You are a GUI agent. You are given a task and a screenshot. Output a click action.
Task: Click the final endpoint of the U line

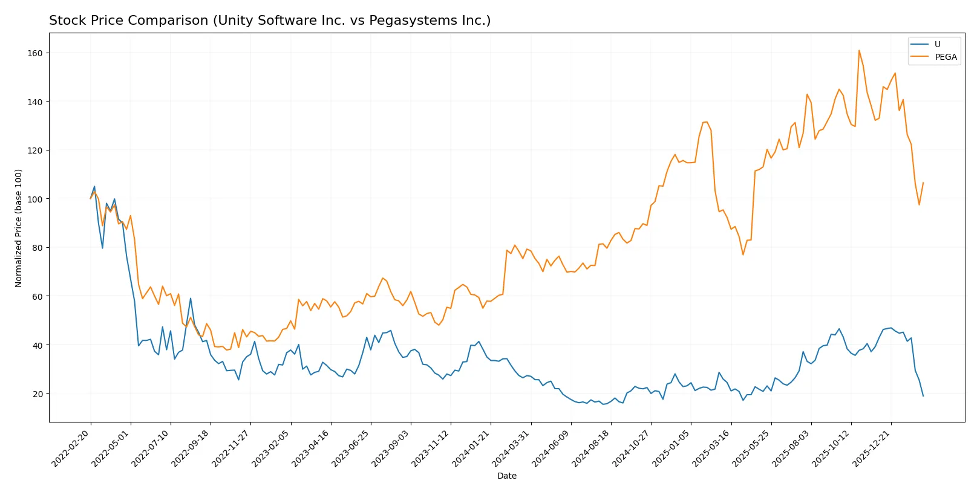coord(923,396)
